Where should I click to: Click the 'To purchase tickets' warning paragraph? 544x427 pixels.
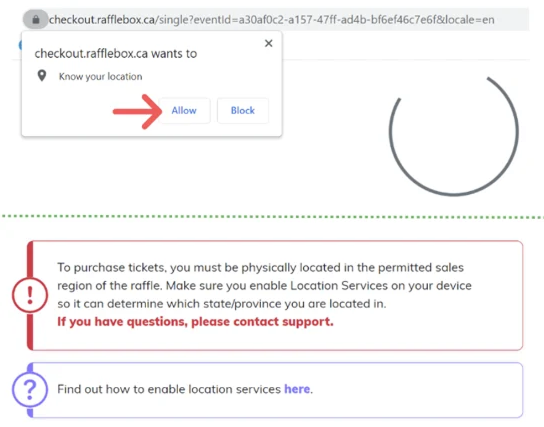(264, 285)
